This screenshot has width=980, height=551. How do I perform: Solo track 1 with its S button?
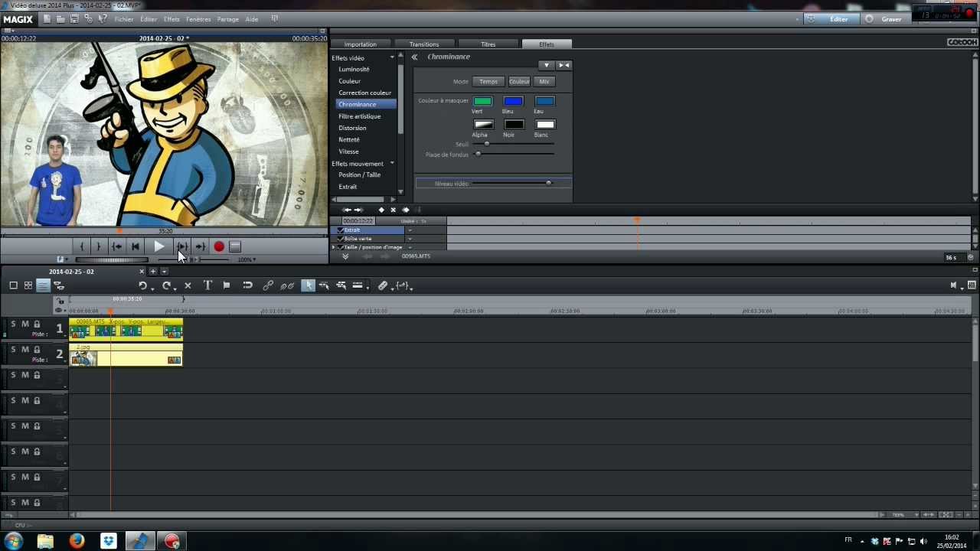[13, 324]
